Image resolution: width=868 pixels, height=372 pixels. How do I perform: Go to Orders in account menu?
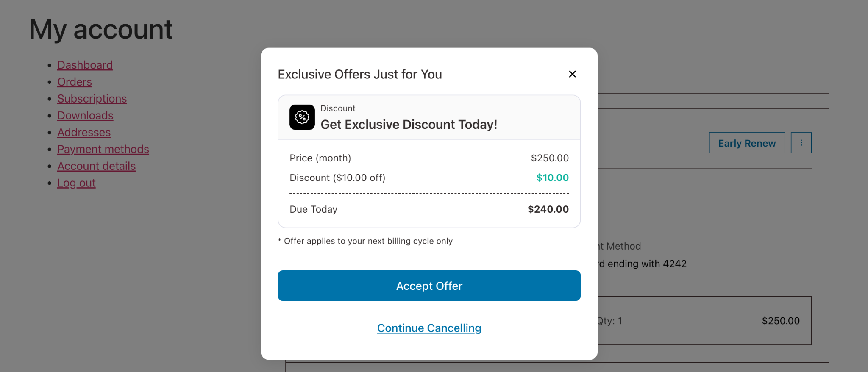(x=75, y=82)
